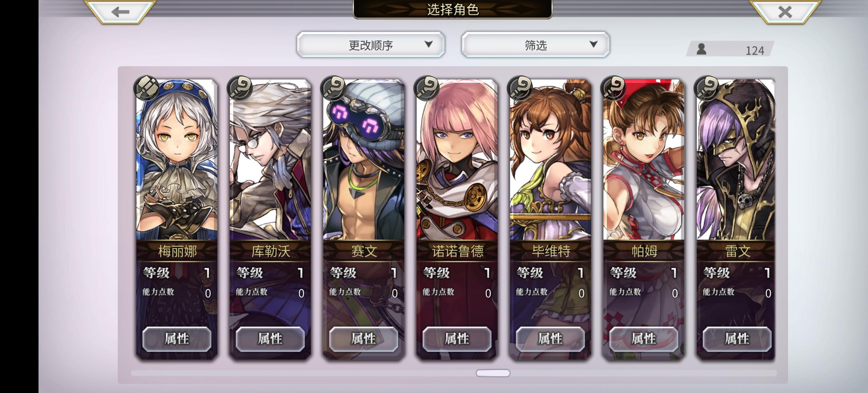Open the 筛选 filter dropdown
868x393 pixels.
click(535, 44)
